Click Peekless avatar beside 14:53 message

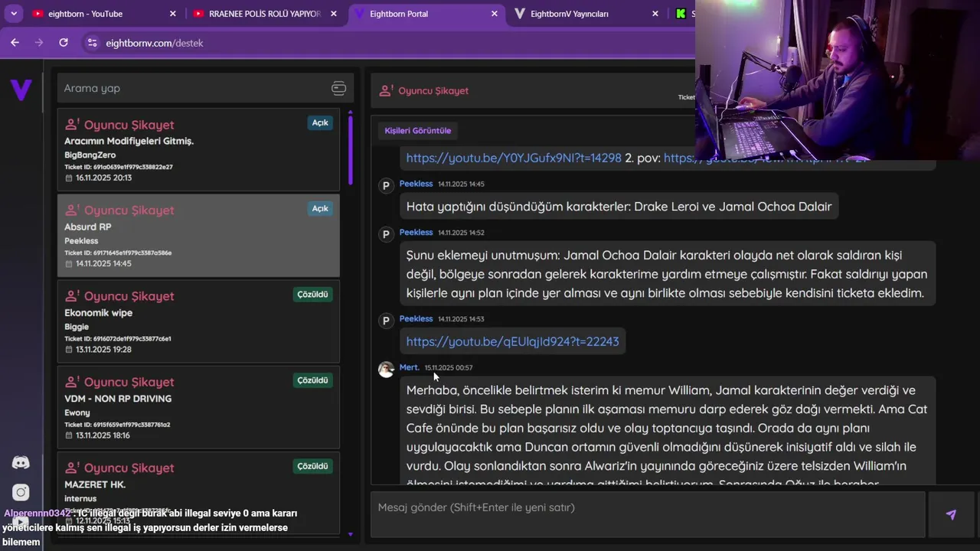[386, 321]
